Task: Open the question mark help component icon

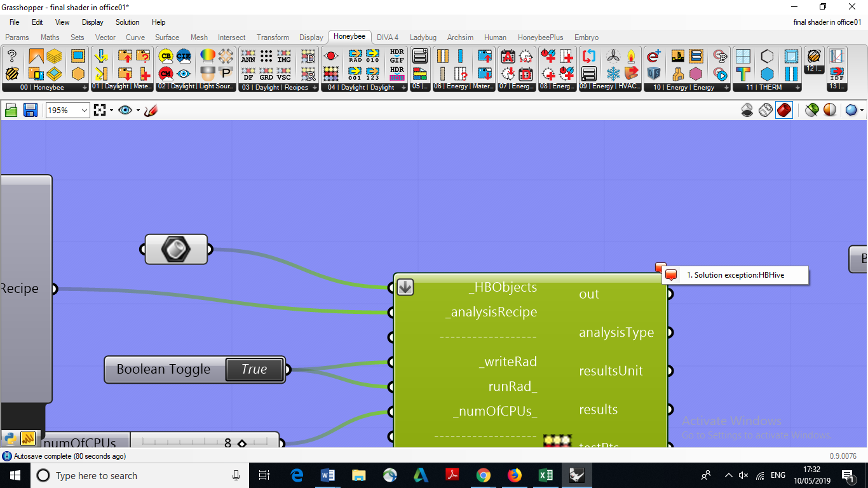Action: click(x=11, y=56)
